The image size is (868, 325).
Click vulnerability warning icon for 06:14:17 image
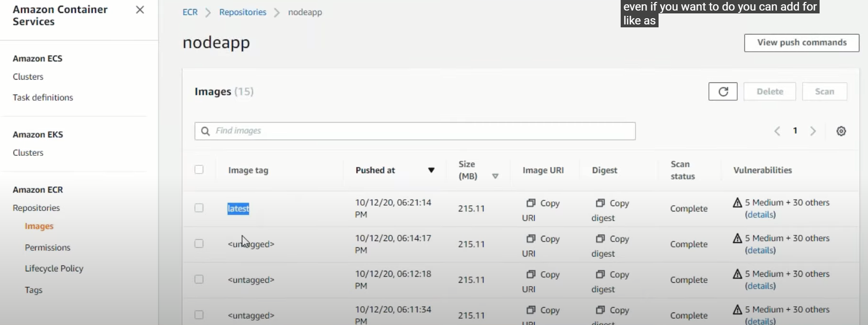(738, 238)
